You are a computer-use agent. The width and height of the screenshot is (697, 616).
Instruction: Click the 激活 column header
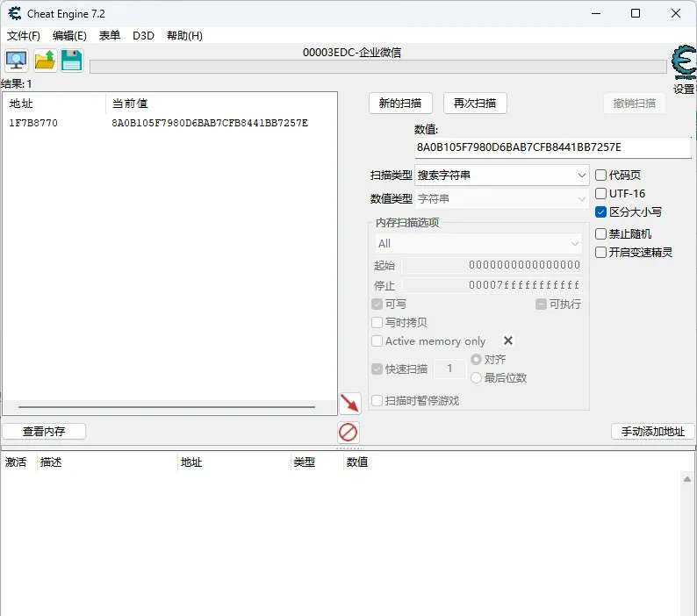coord(16,462)
